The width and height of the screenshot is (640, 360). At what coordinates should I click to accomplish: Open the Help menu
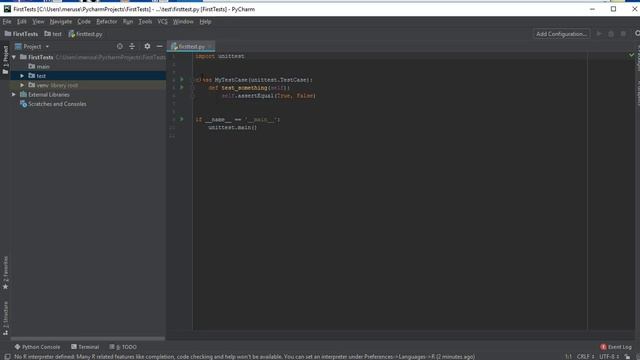tap(205, 22)
